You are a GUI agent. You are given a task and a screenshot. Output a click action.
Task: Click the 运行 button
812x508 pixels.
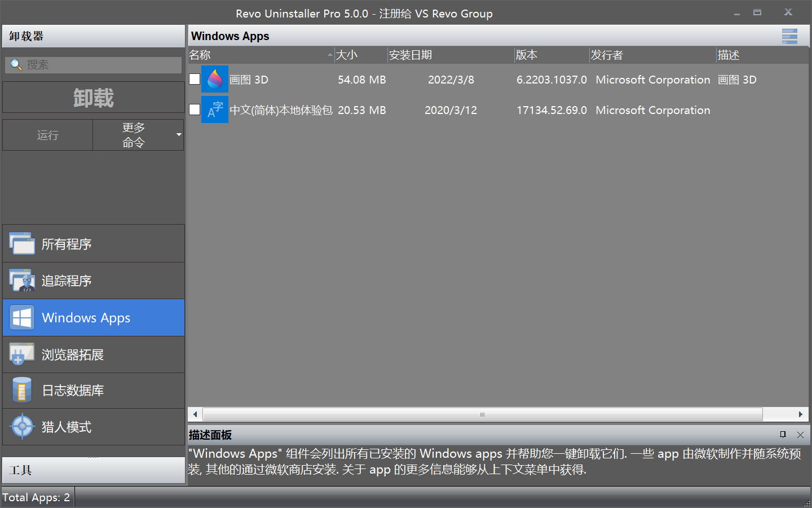click(x=48, y=135)
